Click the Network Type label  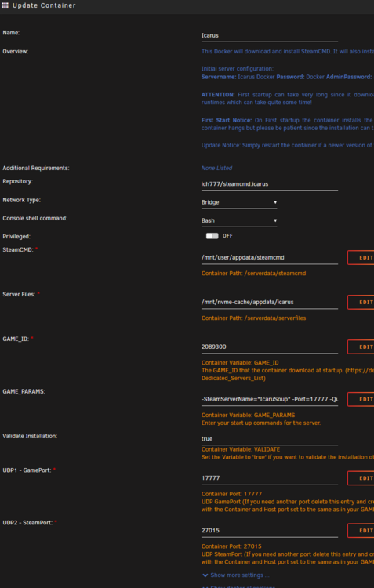tap(22, 200)
